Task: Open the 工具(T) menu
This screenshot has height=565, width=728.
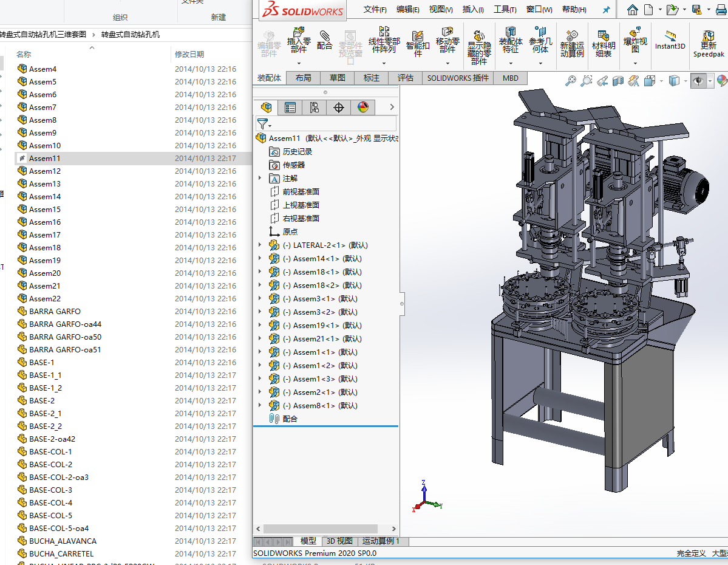Action: click(x=505, y=10)
